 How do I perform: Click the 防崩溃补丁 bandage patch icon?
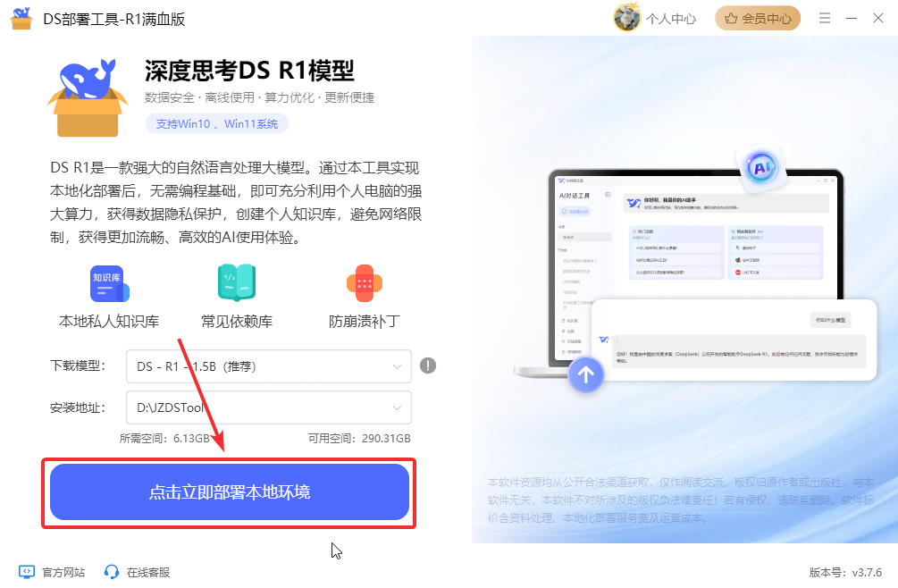coord(365,283)
